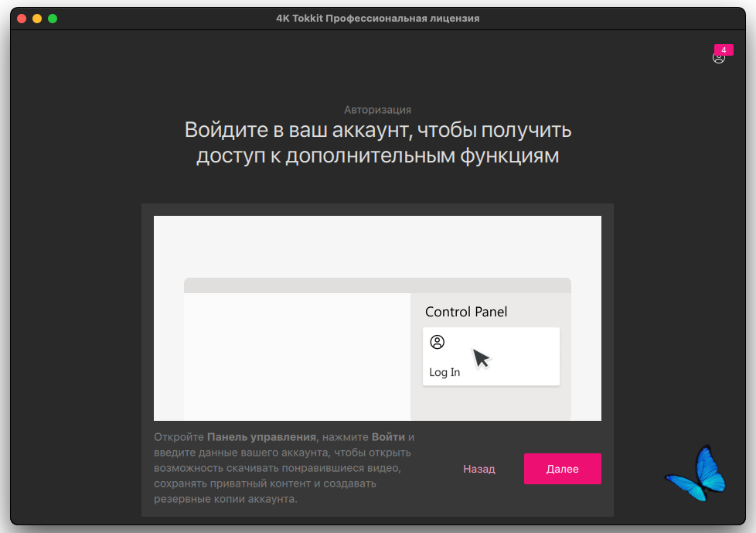Click the Далее button

pos(562,468)
